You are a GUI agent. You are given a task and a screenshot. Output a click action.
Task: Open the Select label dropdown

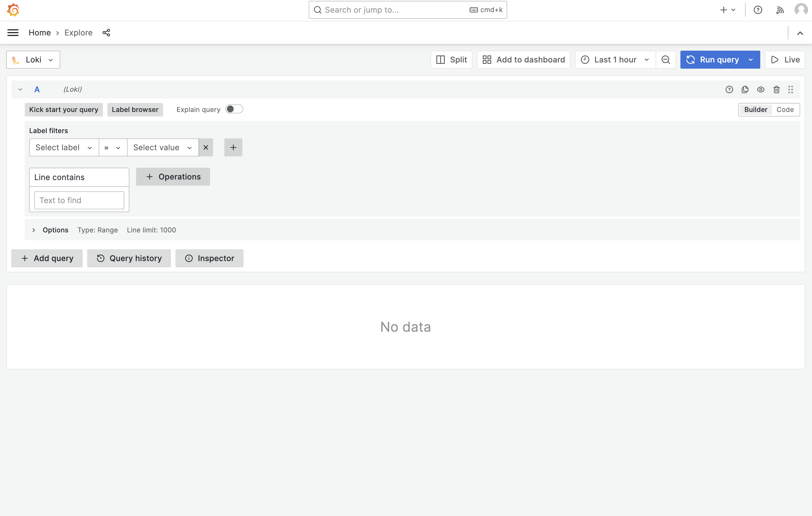[64, 147]
